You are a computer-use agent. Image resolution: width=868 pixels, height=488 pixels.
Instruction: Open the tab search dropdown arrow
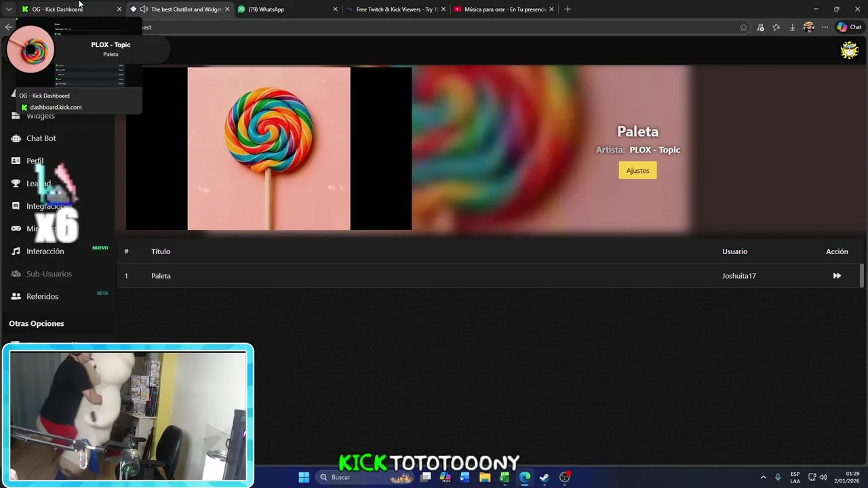9,9
